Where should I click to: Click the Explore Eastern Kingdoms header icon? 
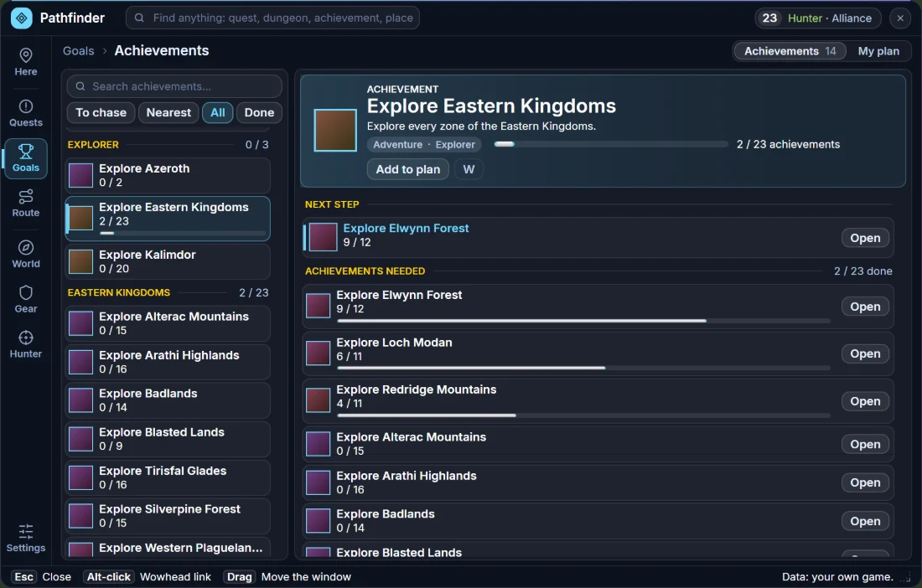[x=335, y=131]
